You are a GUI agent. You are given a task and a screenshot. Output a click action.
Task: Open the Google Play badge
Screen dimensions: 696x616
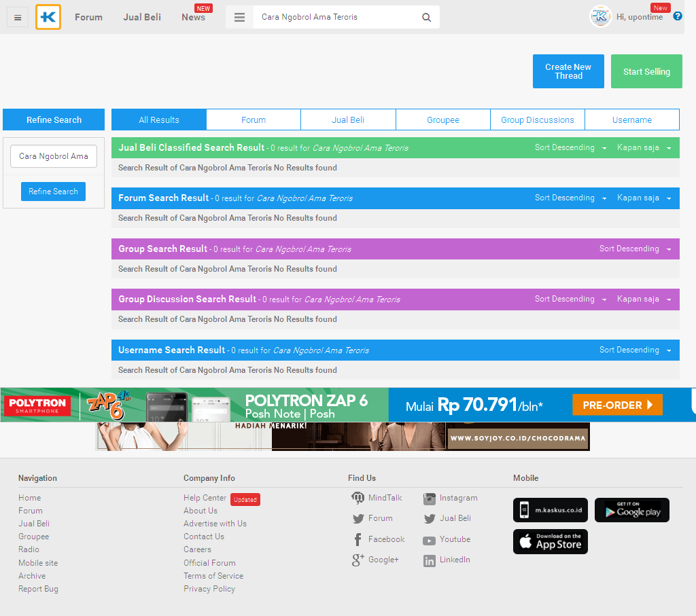pos(631,510)
